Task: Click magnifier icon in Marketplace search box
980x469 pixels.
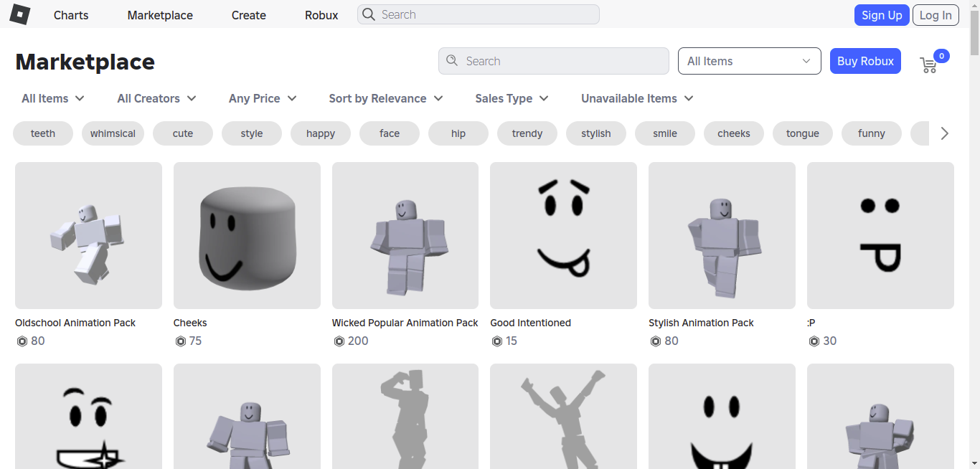Action: pos(452,61)
